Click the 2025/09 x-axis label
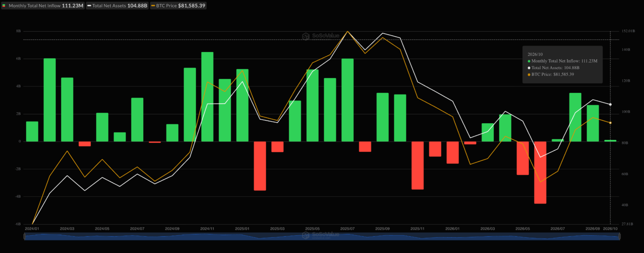644x253 pixels. pyautogui.click(x=382, y=229)
